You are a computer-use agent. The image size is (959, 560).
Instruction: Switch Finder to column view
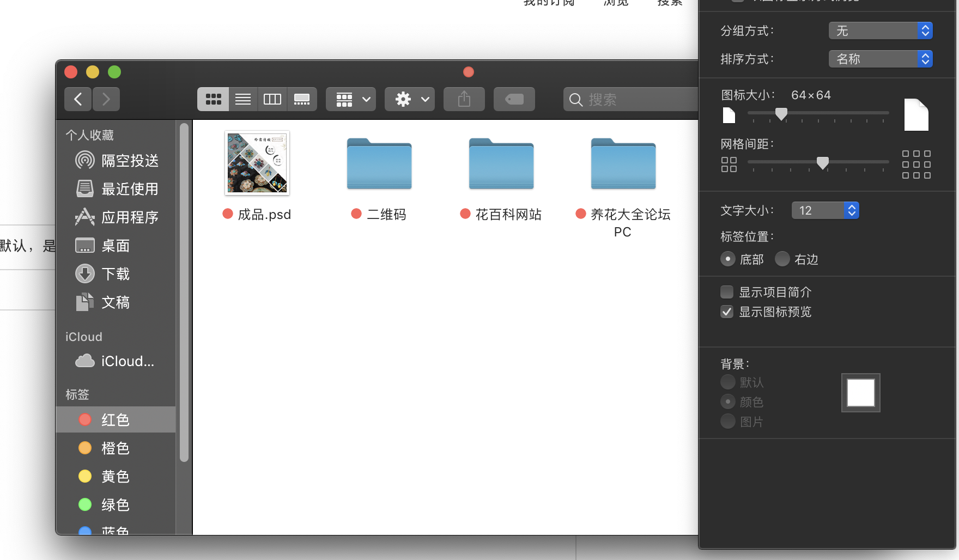pos(272,99)
